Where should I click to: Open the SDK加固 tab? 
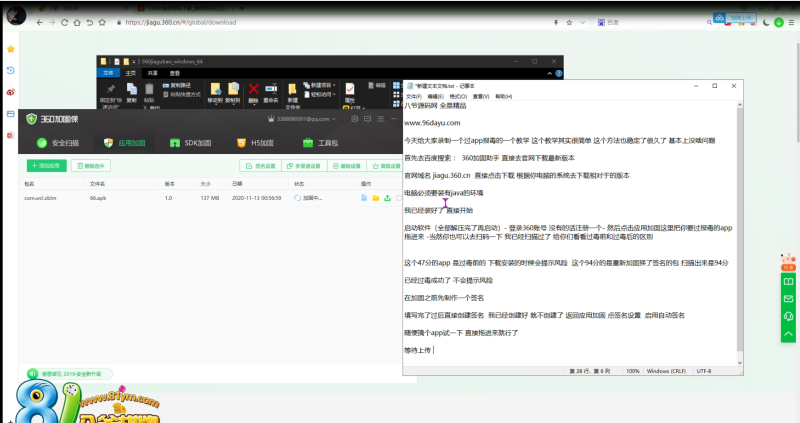point(190,143)
